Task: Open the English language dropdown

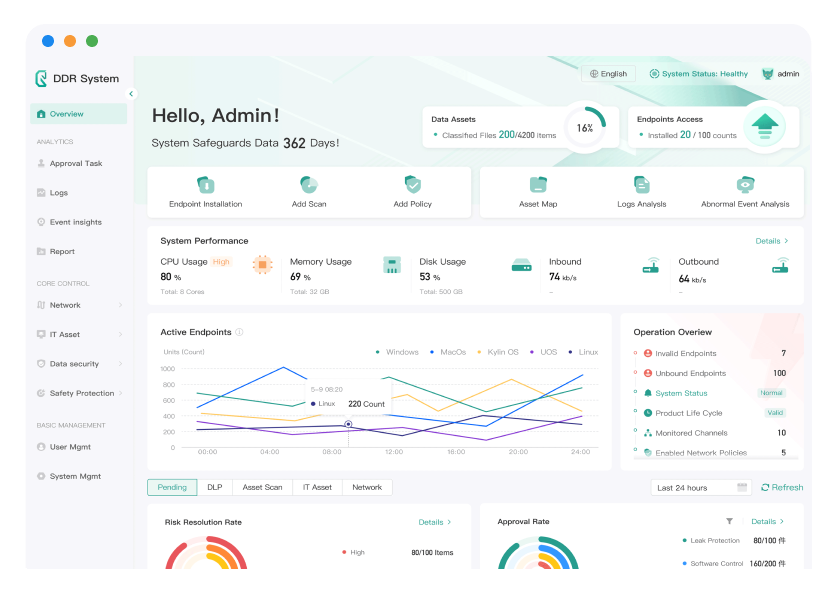Action: click(608, 74)
